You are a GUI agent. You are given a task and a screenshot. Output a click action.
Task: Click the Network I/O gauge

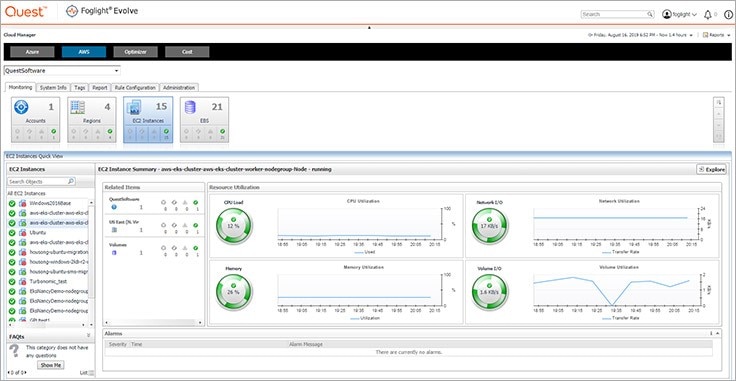click(x=489, y=226)
